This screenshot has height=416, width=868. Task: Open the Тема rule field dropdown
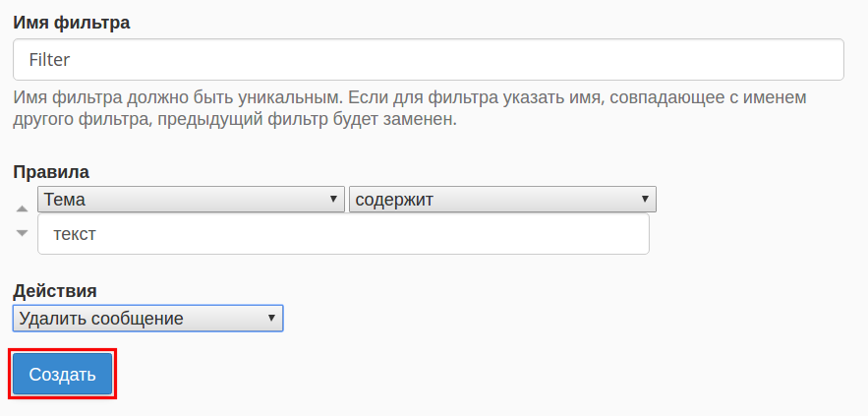pos(191,200)
